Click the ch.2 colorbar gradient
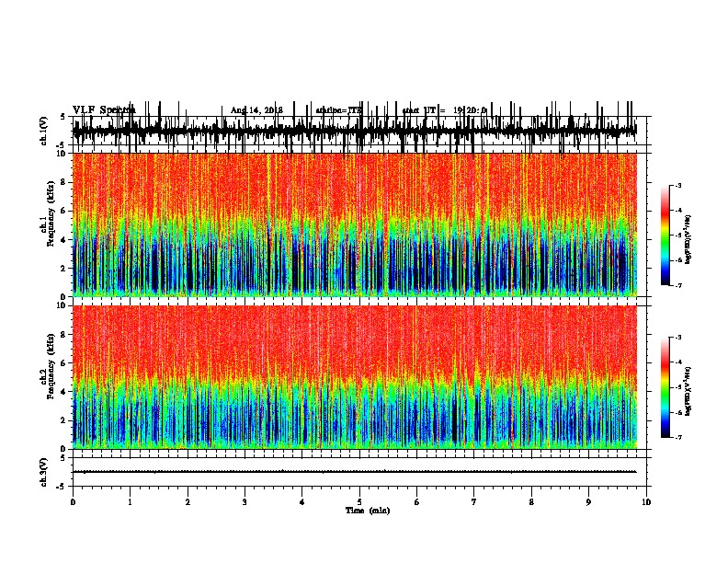Screen dimensions: 728x563 tap(665, 387)
